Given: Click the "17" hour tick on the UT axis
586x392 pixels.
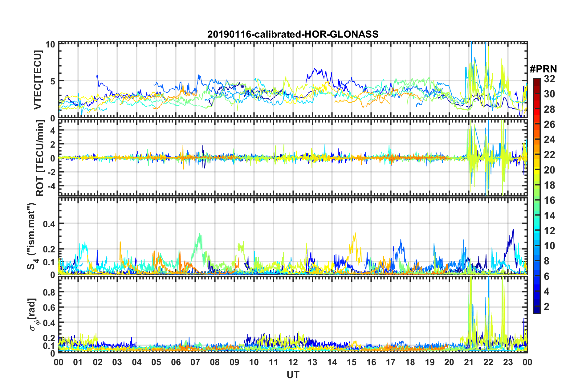Looking at the screenshot, I should point(391,362).
